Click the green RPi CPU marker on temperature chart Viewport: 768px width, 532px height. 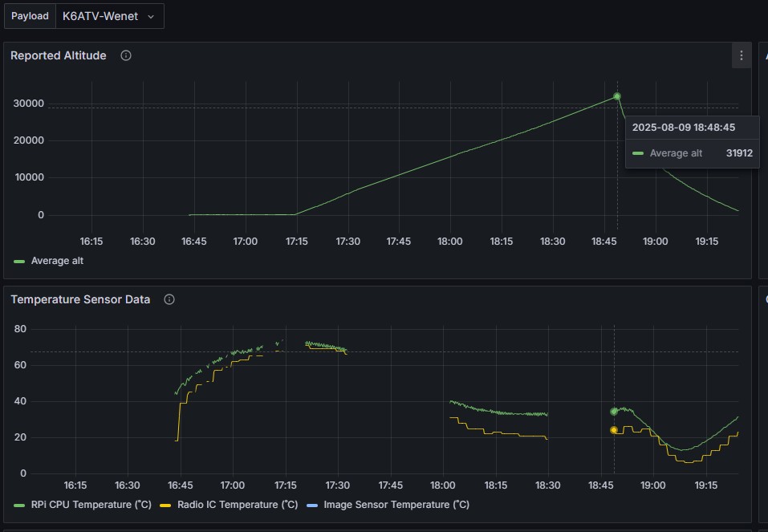click(614, 412)
